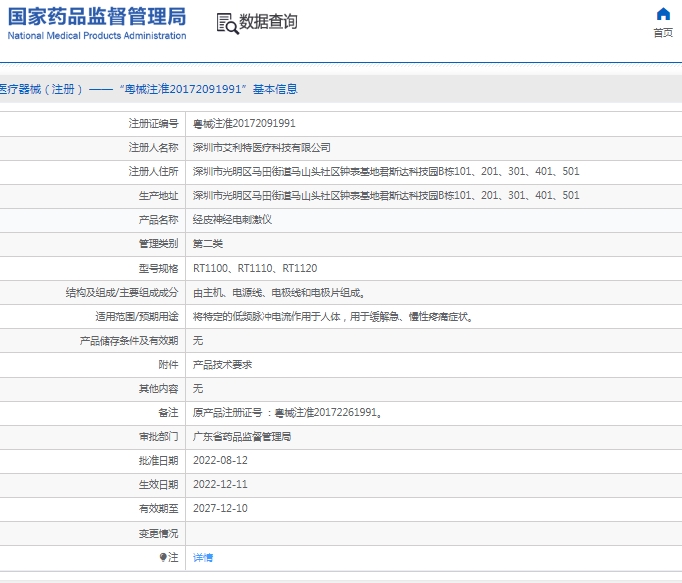Click the 首页 label under home icon
The image size is (682, 583).
tap(663, 33)
